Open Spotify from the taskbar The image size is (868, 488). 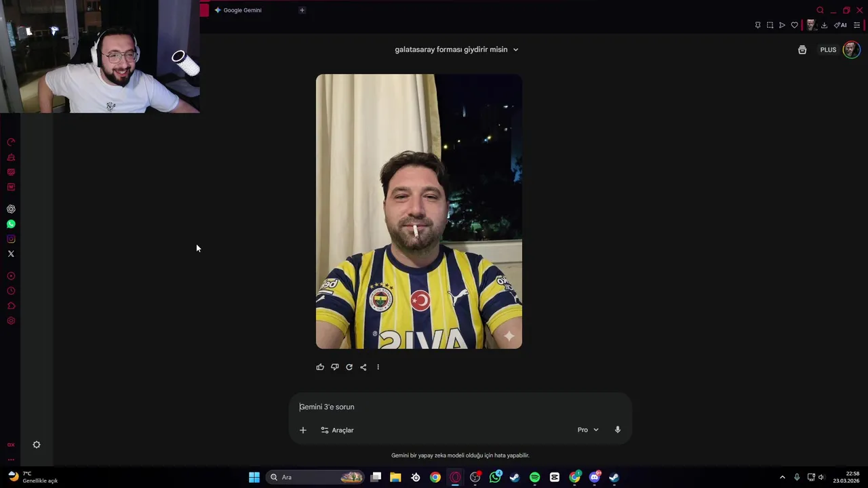tap(534, 477)
